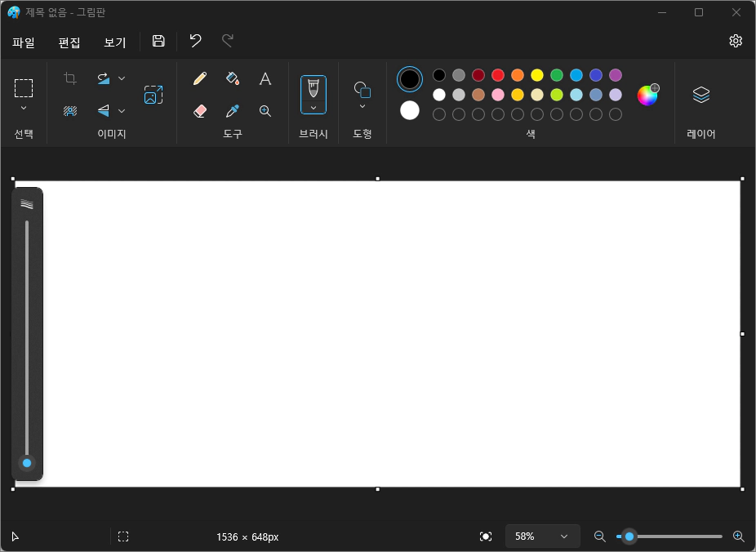
Task: Pick the yellow color swatch
Action: 537,75
